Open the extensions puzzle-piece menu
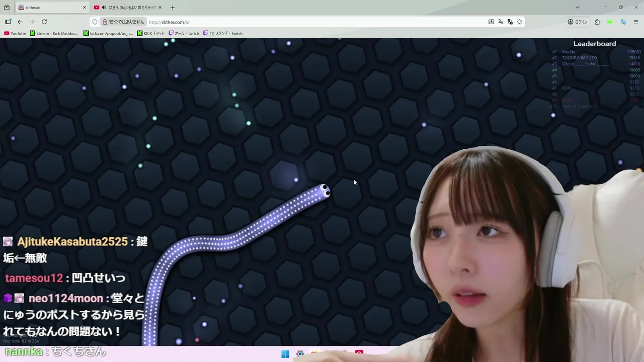This screenshot has width=644, height=362. (x=597, y=22)
